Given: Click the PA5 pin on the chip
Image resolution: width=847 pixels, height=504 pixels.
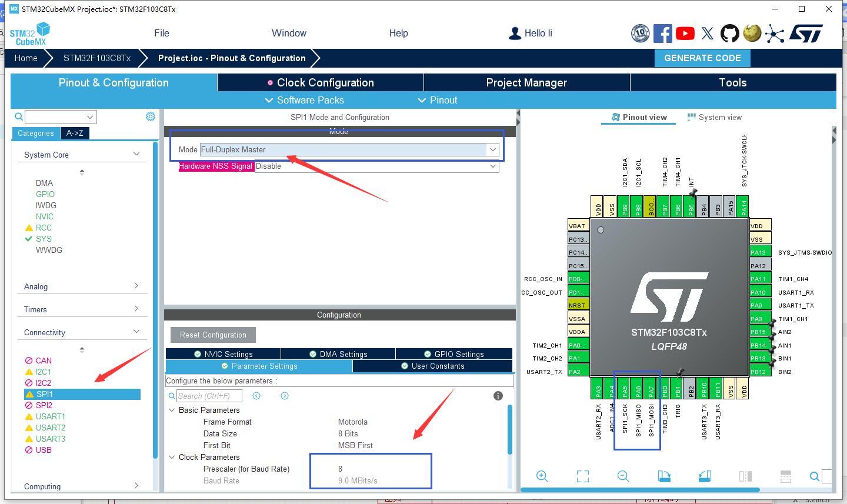Looking at the screenshot, I should coord(625,389).
